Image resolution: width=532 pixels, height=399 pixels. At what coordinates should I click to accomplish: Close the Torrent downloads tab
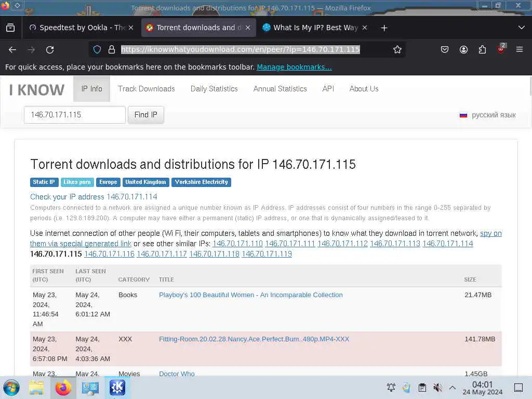pyautogui.click(x=248, y=28)
